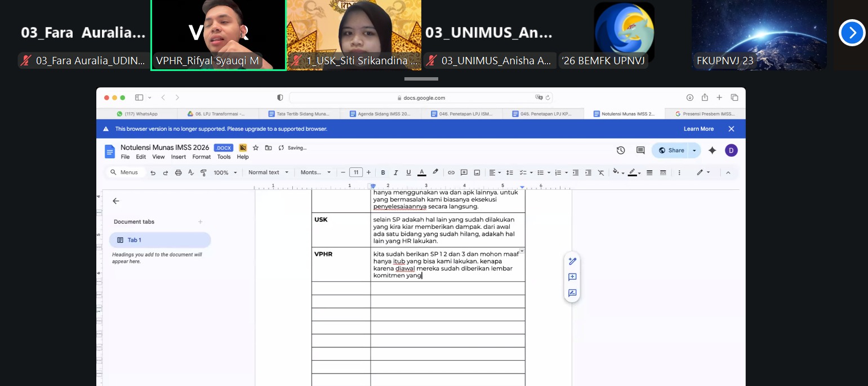Screen dimensions: 868x386
Task: Open the Format menu
Action: pyautogui.click(x=202, y=157)
